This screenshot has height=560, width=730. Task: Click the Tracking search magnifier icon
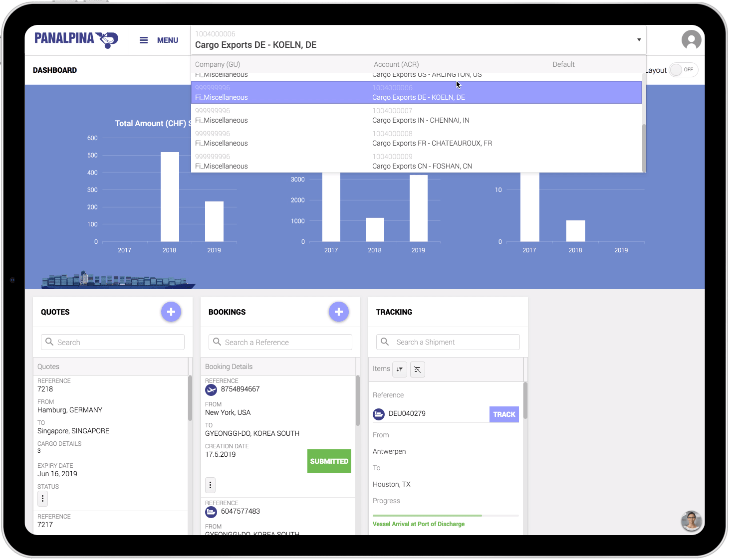[x=385, y=342]
